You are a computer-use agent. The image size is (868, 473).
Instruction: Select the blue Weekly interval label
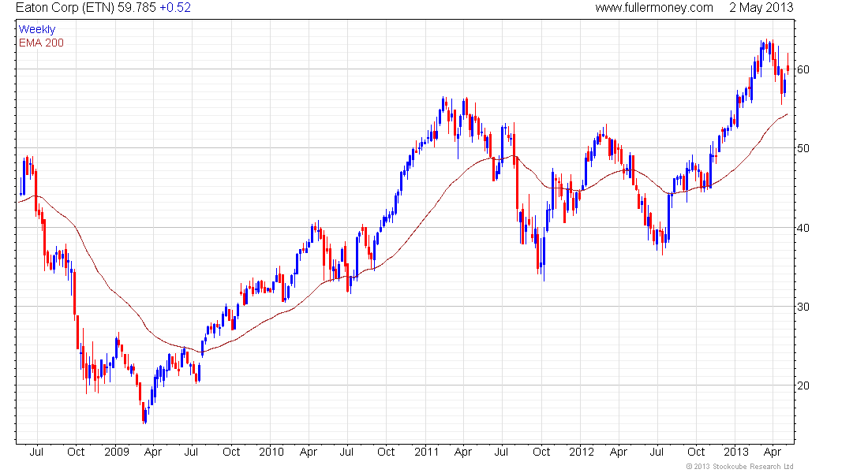click(x=37, y=29)
